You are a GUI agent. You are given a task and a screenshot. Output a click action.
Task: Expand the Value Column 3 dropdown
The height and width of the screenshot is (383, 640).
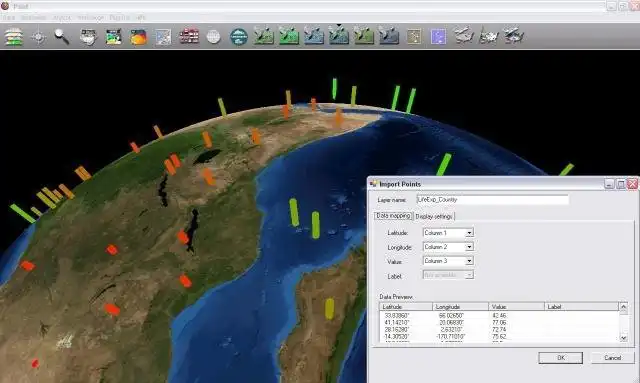pyautogui.click(x=469, y=261)
